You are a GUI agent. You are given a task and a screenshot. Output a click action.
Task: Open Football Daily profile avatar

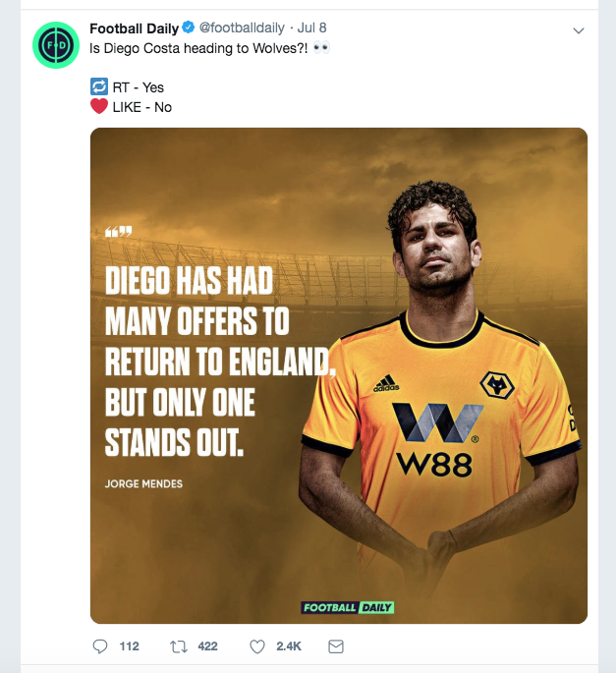pyautogui.click(x=56, y=46)
